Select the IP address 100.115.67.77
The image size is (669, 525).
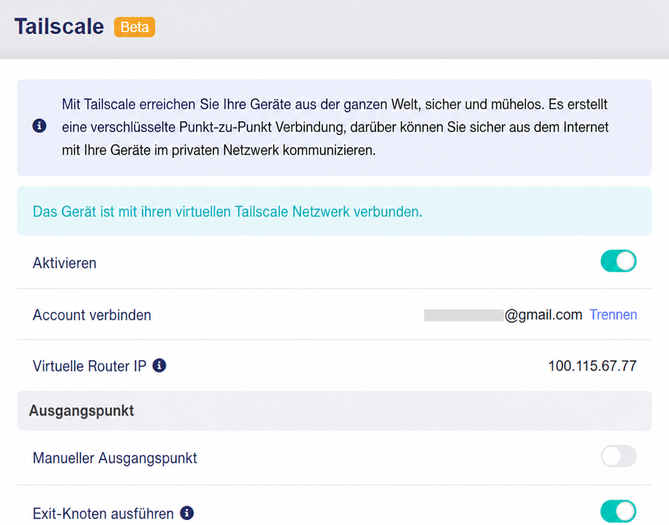(592, 366)
